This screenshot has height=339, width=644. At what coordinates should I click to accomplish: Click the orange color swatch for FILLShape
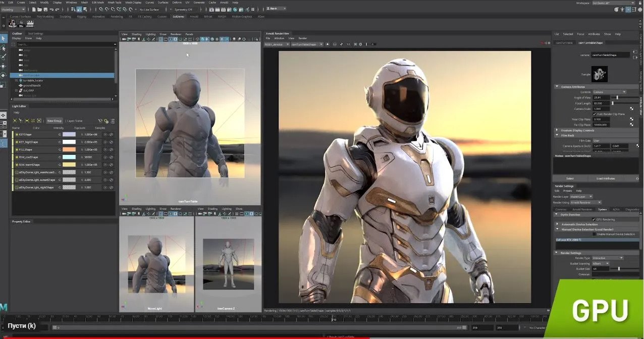tap(69, 149)
